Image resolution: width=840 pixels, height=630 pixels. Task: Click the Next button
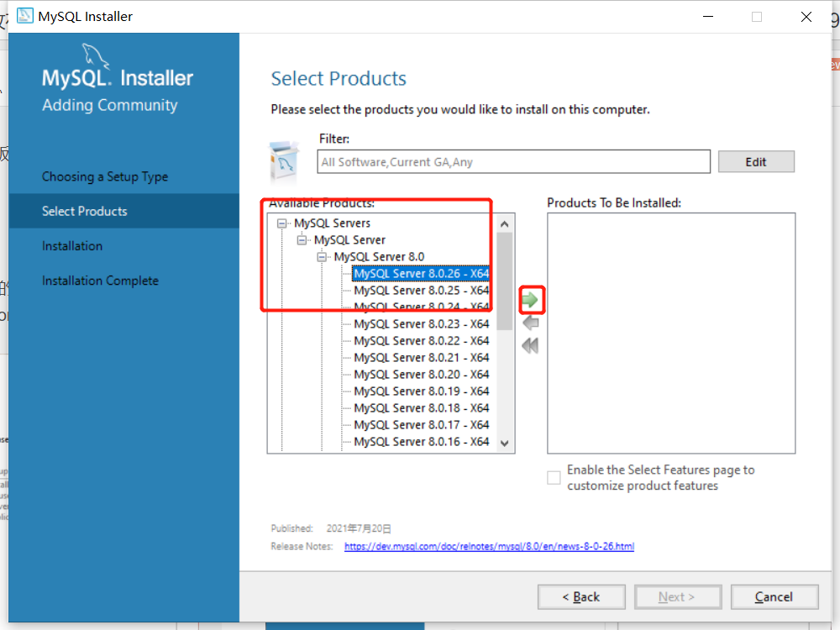pyautogui.click(x=678, y=596)
